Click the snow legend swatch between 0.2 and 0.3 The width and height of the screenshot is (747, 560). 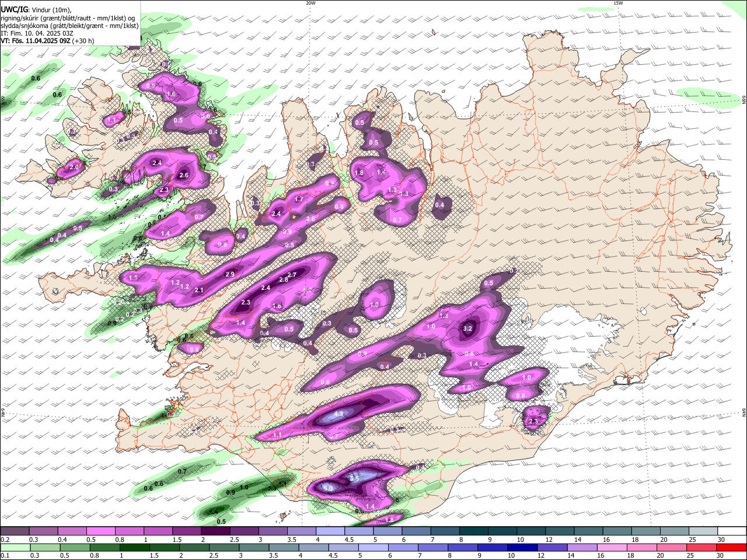[x=15, y=531]
